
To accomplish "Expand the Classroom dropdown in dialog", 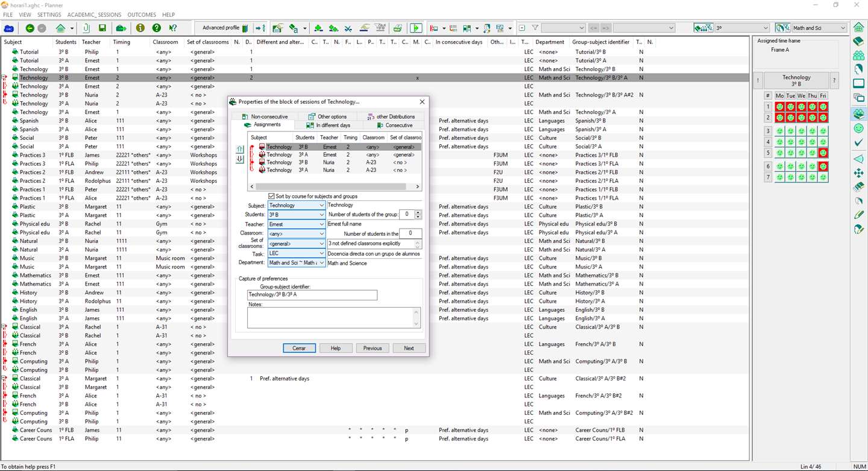I will pos(321,234).
